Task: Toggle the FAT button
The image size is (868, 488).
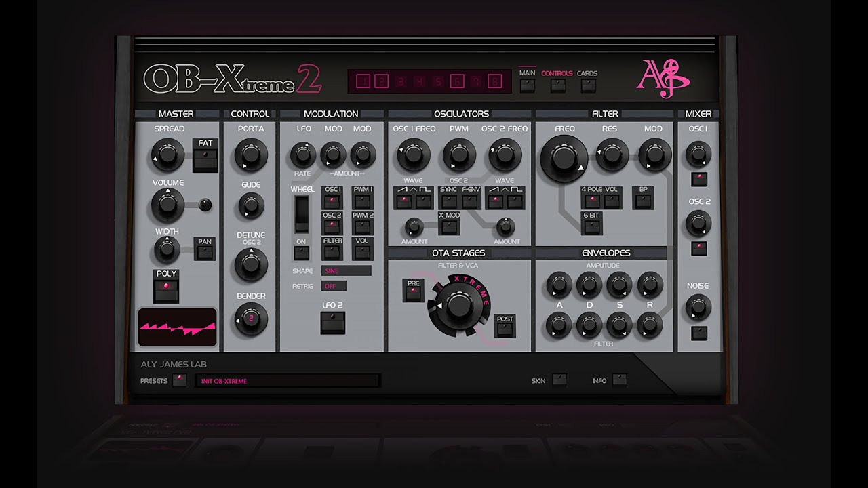Action: pyautogui.click(x=205, y=159)
